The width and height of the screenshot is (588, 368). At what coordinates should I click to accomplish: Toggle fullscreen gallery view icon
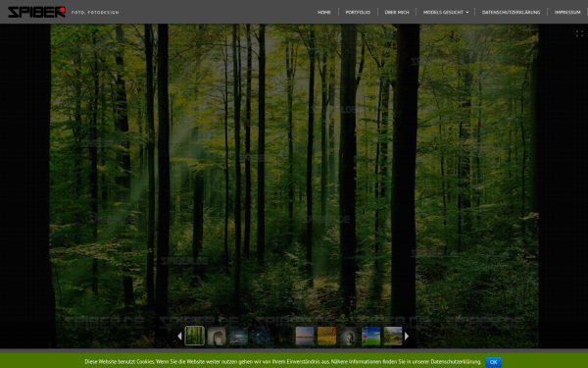pyautogui.click(x=579, y=33)
